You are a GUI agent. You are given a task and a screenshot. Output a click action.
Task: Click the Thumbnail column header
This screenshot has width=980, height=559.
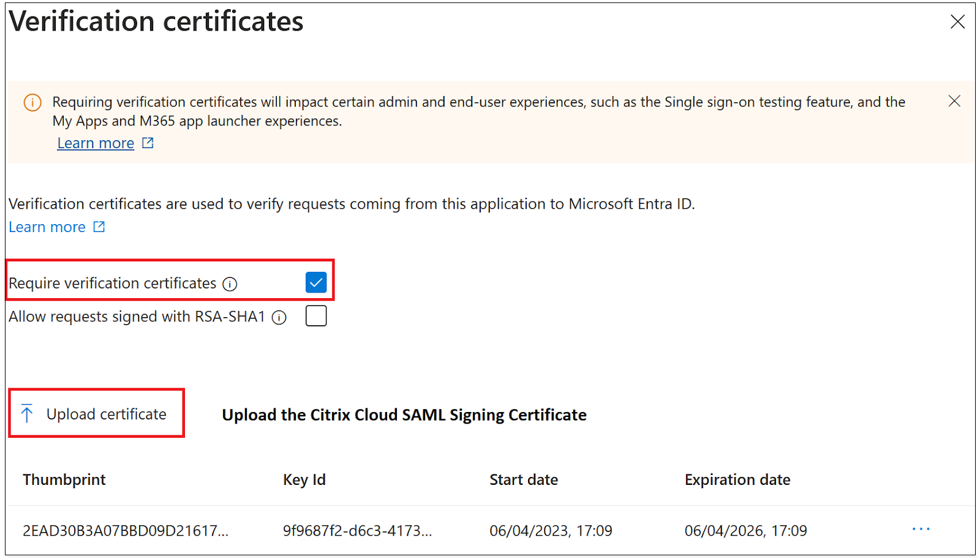(64, 479)
